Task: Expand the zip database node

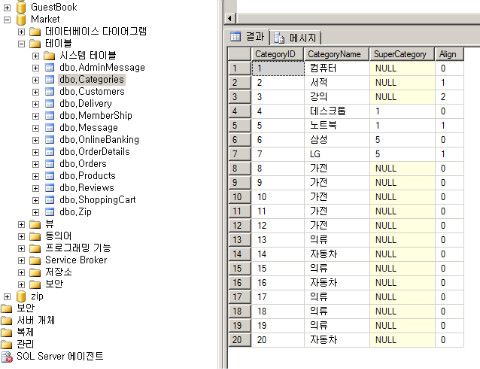Action: pyautogui.click(x=7, y=296)
